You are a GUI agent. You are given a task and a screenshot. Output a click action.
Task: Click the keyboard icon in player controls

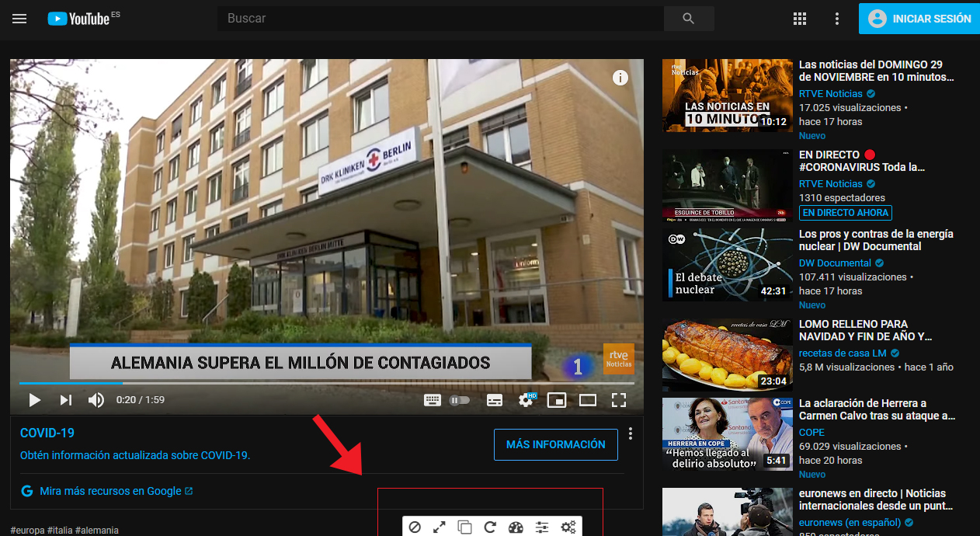point(433,400)
